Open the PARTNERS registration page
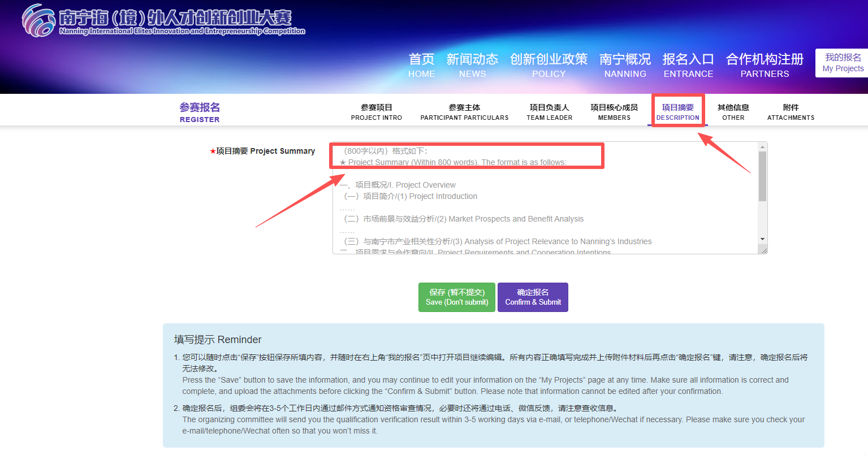Image resolution: width=868 pixels, height=455 pixels. (x=765, y=65)
